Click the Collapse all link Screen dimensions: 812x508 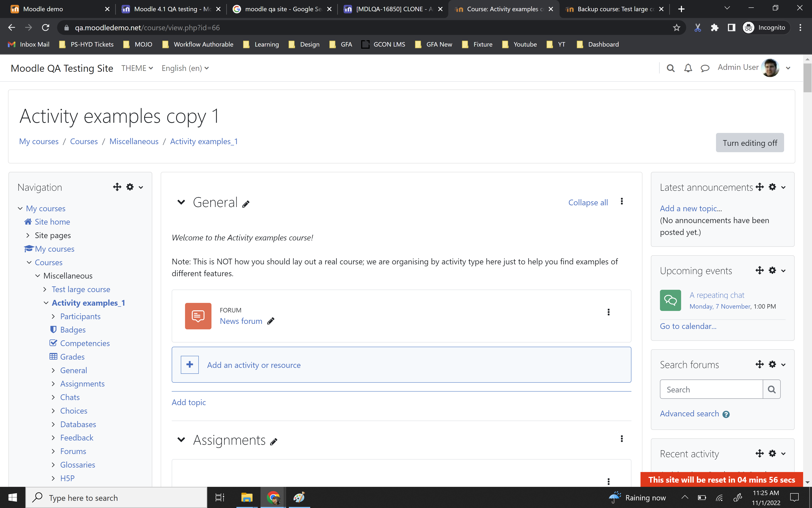click(588, 203)
